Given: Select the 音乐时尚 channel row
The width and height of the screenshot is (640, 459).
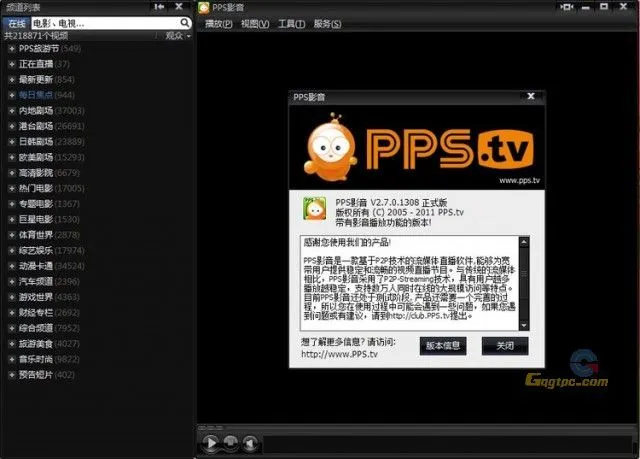Looking at the screenshot, I should (x=96, y=359).
